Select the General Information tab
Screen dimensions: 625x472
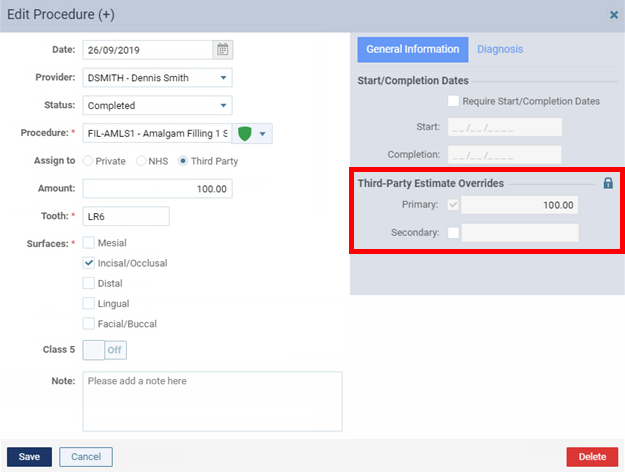pos(413,49)
